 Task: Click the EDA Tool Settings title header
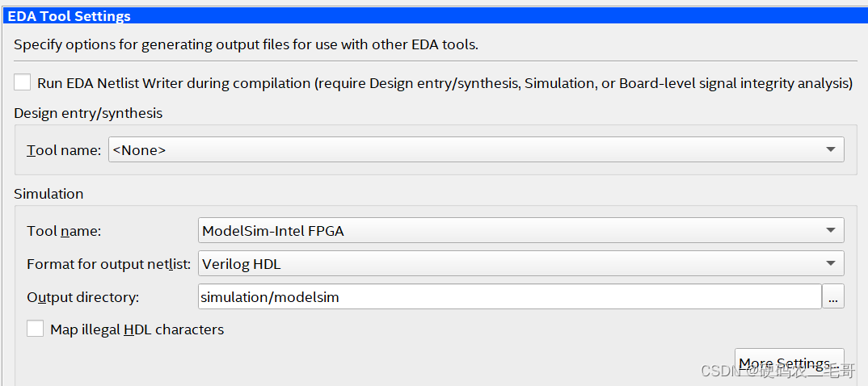[70, 16]
